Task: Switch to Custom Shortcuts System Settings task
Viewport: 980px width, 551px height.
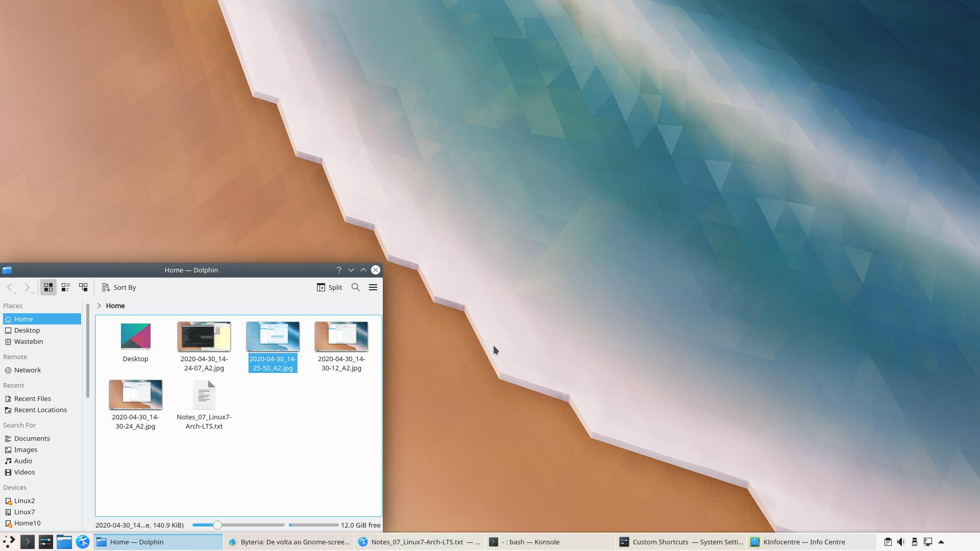Action: point(681,542)
